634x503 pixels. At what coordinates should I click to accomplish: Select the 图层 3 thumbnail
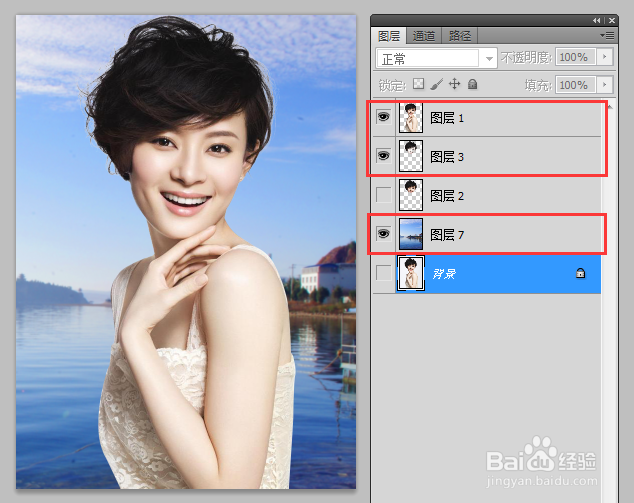411,156
